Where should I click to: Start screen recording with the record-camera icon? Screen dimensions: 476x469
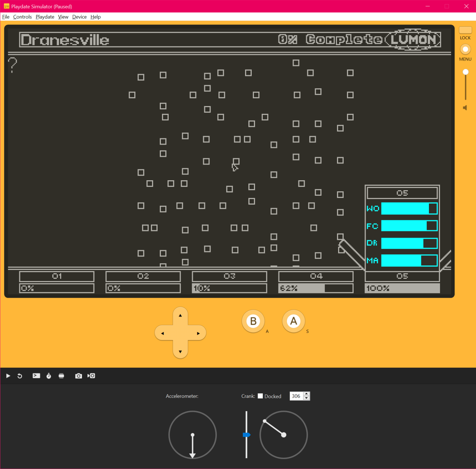(91, 376)
